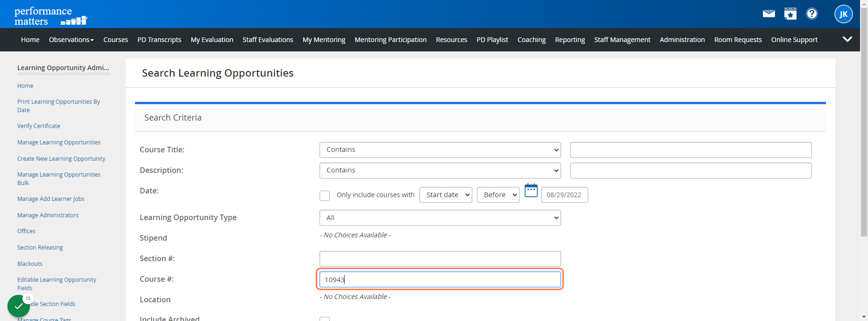Open Manage Add Learner Jobs link
868x321 pixels.
pos(51,199)
